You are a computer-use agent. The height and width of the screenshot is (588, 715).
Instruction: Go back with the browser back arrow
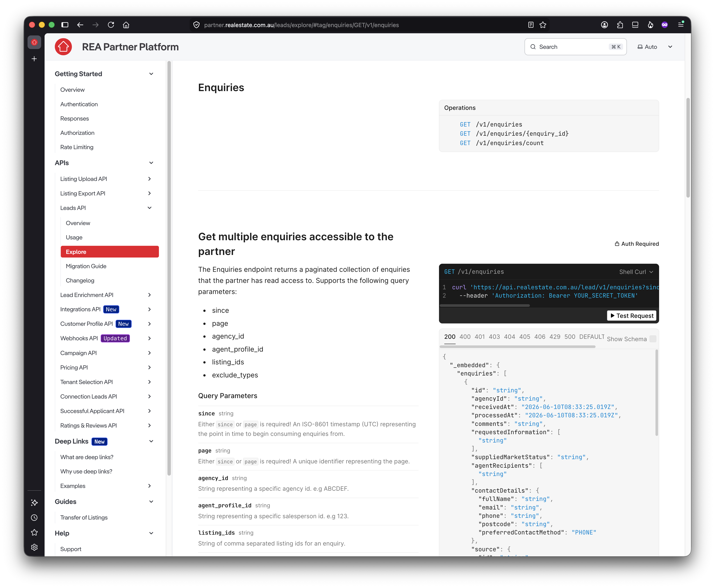pyautogui.click(x=80, y=25)
